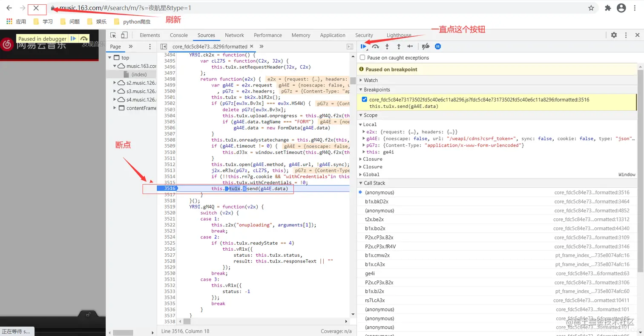Collapse the Scope section
This screenshot has height=336, width=644.
click(498, 115)
